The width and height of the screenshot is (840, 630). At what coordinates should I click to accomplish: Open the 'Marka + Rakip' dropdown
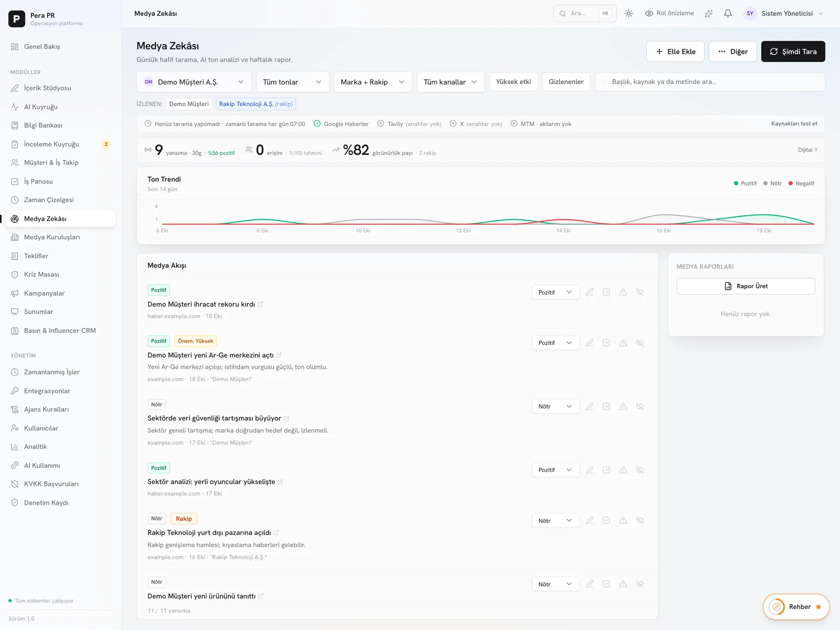pos(373,82)
